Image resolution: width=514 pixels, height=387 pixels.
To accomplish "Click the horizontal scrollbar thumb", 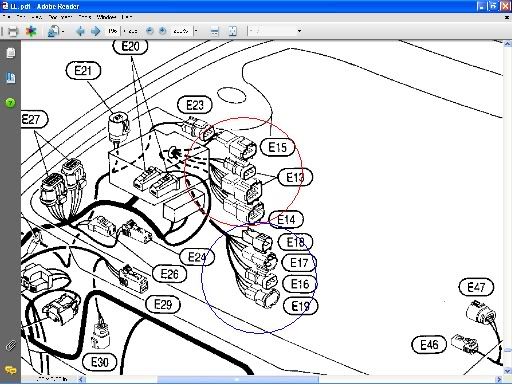I will pyautogui.click(x=237, y=379).
